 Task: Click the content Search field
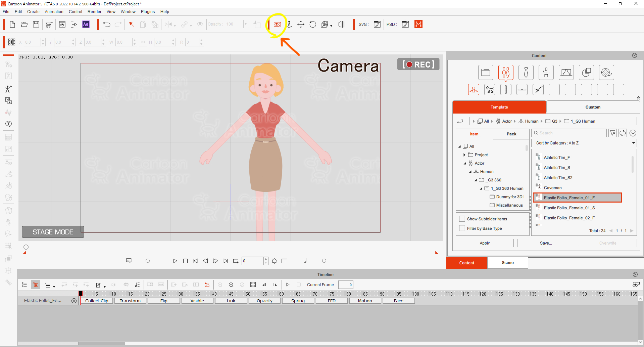pos(569,133)
